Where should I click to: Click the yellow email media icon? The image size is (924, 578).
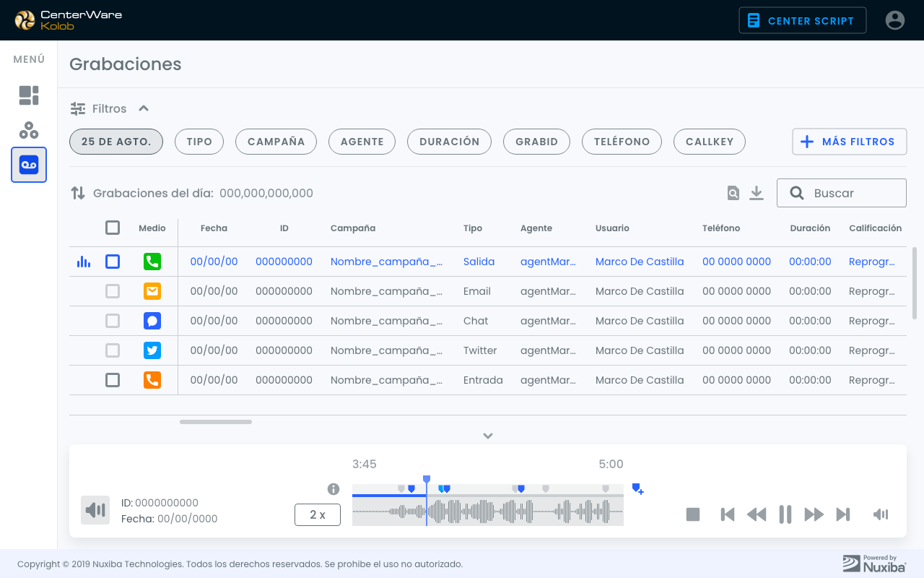[x=152, y=291]
